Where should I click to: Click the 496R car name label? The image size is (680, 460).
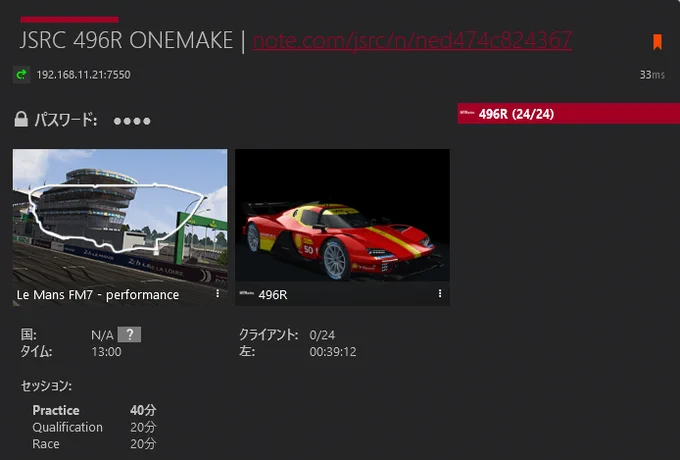coord(273,295)
